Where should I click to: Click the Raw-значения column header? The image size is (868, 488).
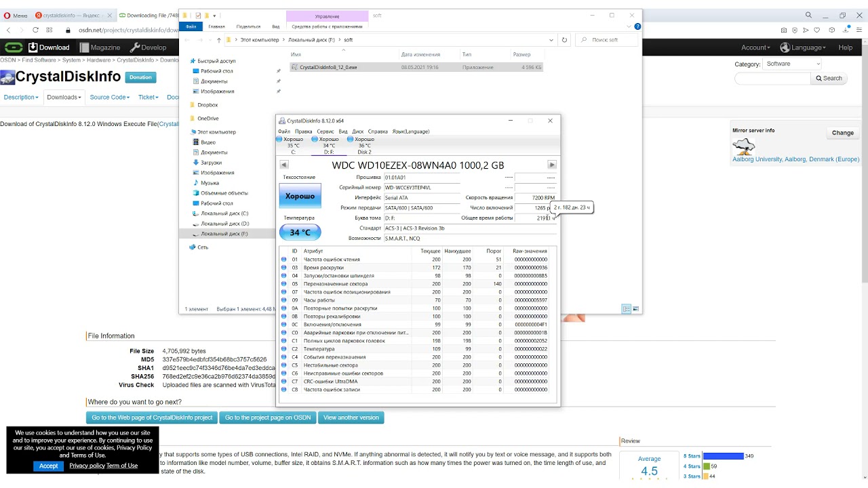click(530, 251)
